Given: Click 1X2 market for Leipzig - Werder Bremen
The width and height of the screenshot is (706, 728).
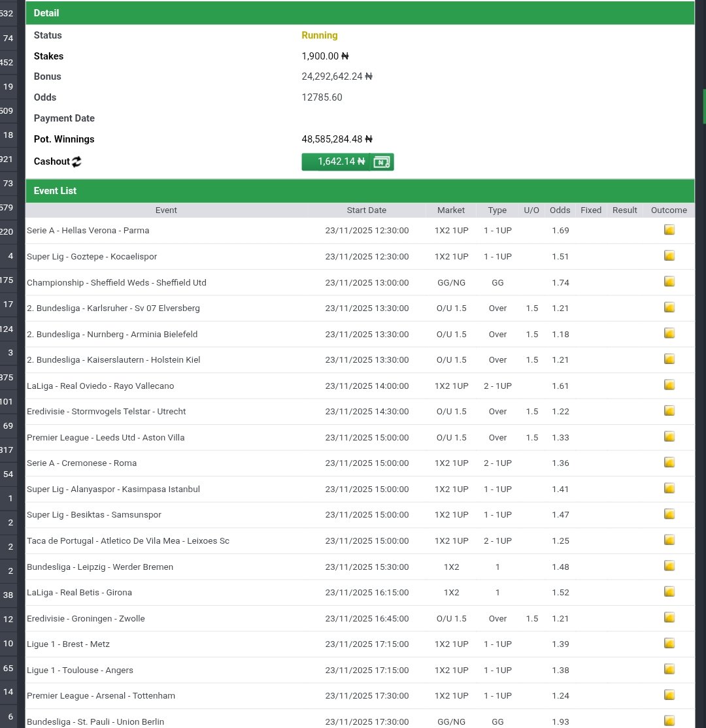Looking at the screenshot, I should pos(452,567).
